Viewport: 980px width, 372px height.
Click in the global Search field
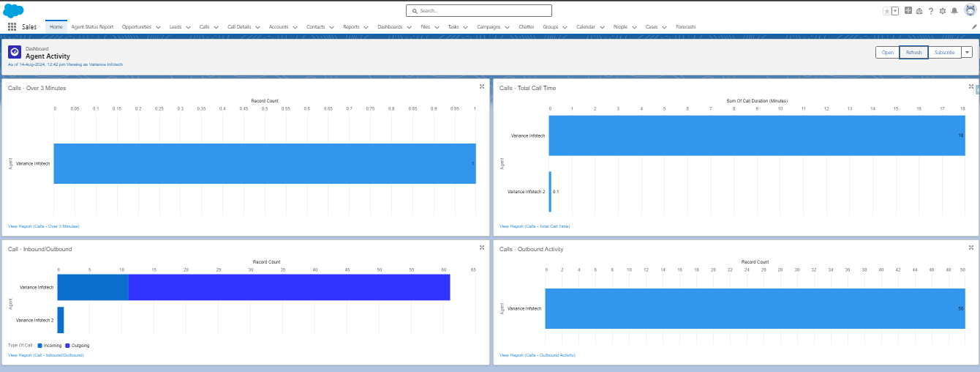click(x=479, y=11)
